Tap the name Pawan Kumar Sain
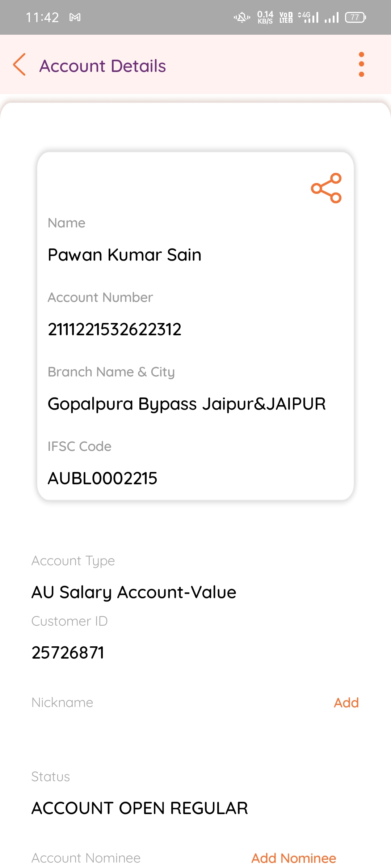This screenshot has width=391, height=868. pos(125,255)
